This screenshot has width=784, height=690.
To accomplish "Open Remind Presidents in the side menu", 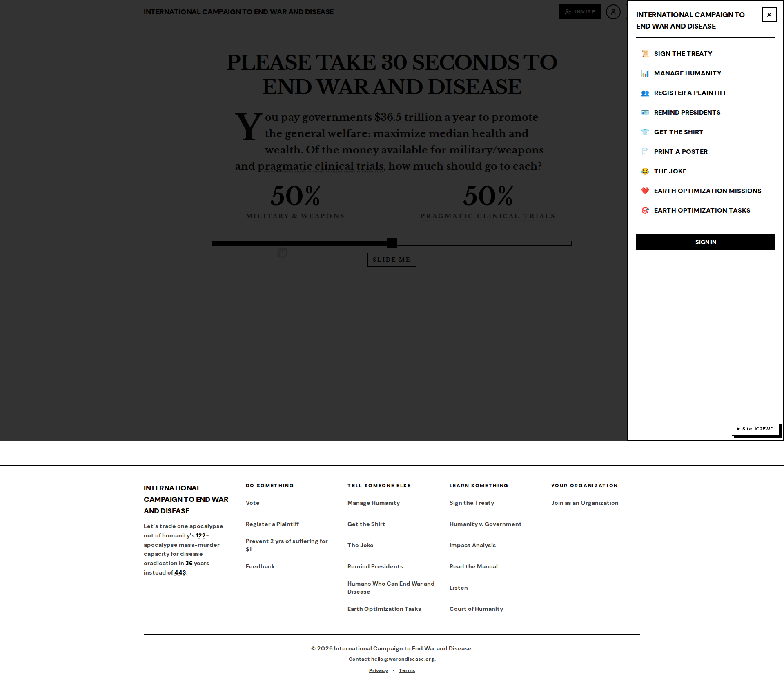I will [x=705, y=113].
